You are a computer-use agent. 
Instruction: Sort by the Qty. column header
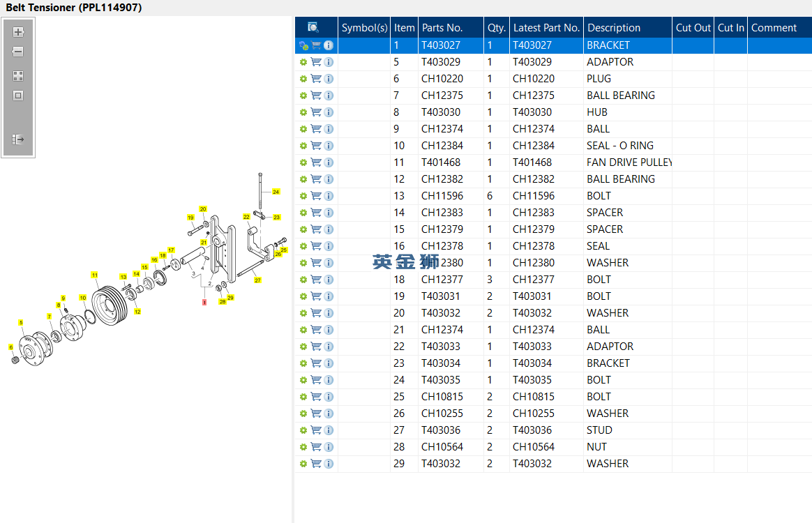pyautogui.click(x=497, y=28)
